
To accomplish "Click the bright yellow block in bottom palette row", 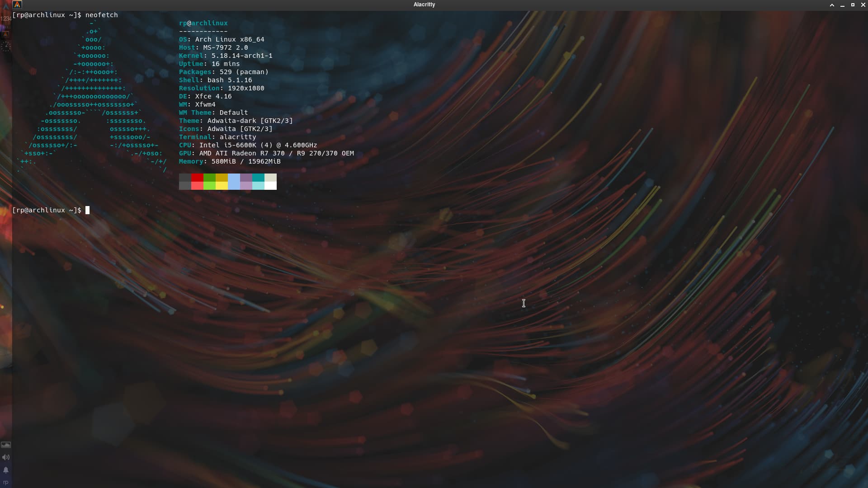I will (x=222, y=186).
